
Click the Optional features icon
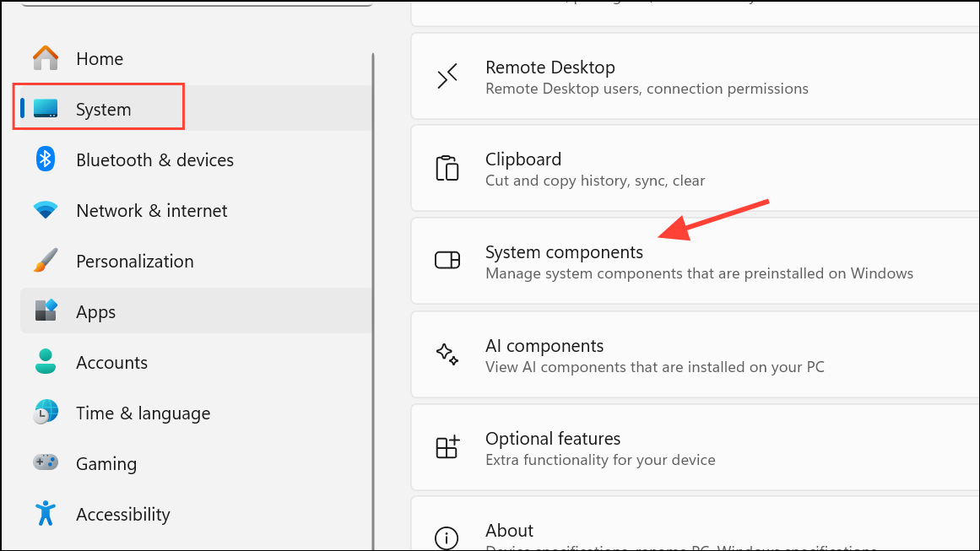point(447,447)
